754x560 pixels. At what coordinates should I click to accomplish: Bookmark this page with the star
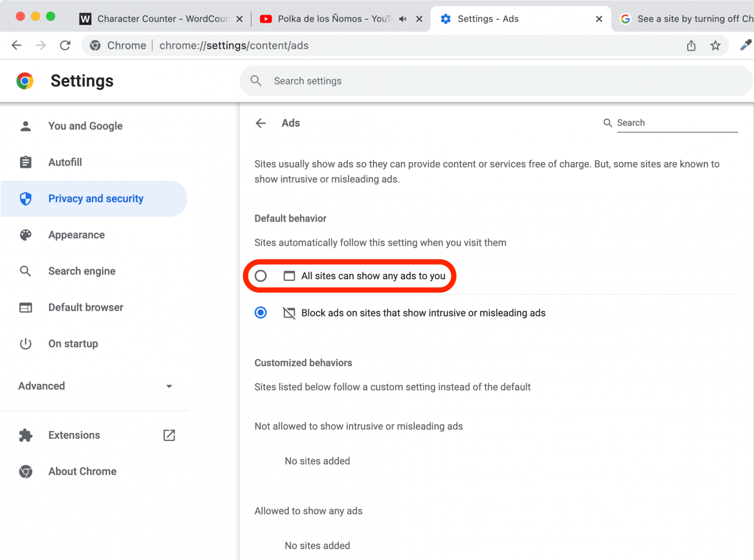716,45
